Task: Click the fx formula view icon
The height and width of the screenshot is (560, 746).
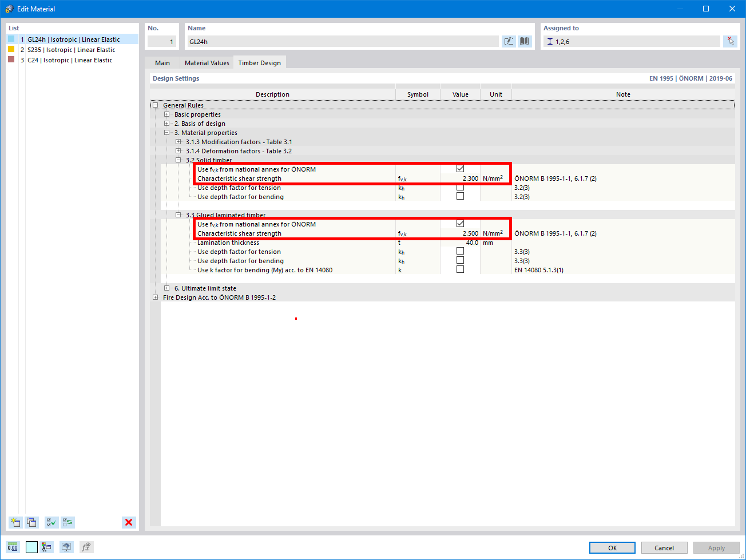Action: pyautogui.click(x=86, y=547)
